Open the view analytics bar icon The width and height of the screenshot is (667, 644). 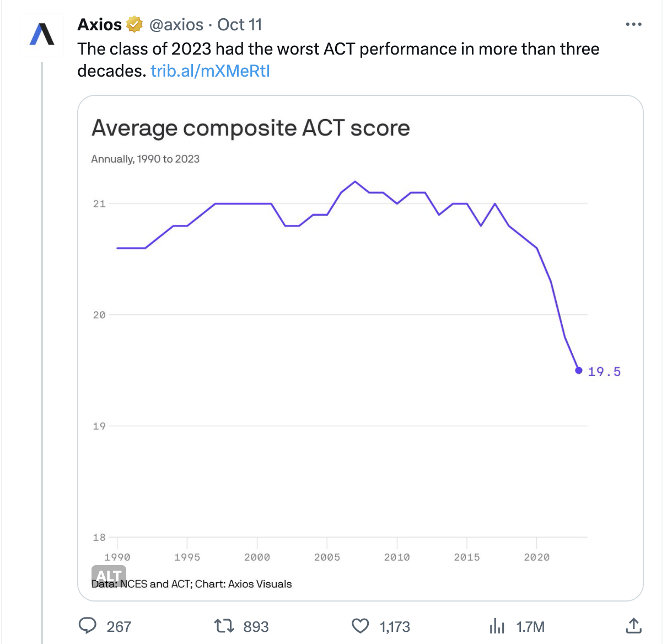[x=497, y=626]
